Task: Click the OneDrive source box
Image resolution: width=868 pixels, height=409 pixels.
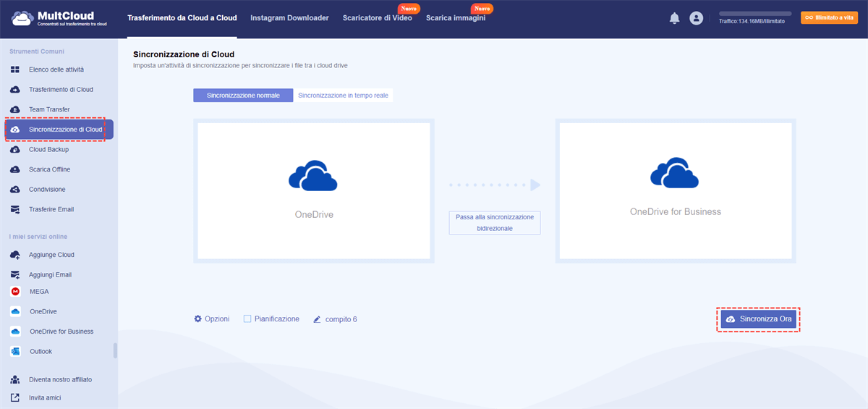Action: point(313,191)
